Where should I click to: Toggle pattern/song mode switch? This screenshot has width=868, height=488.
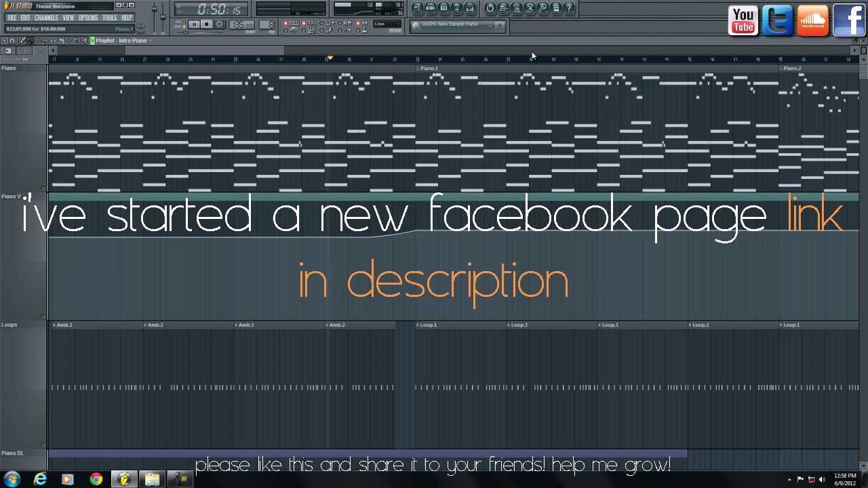(x=182, y=24)
